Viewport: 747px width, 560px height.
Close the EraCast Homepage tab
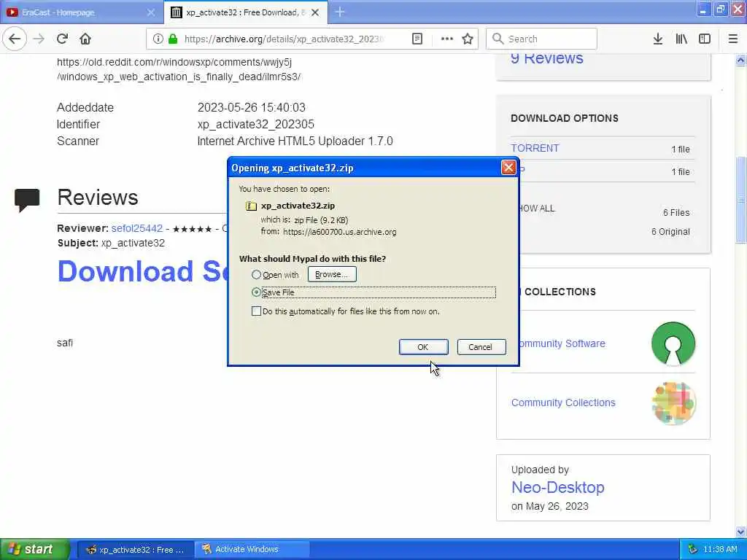point(151,12)
